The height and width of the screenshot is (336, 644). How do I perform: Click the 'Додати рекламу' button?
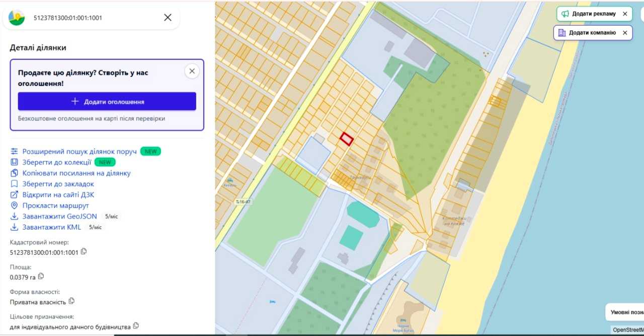pyautogui.click(x=594, y=14)
